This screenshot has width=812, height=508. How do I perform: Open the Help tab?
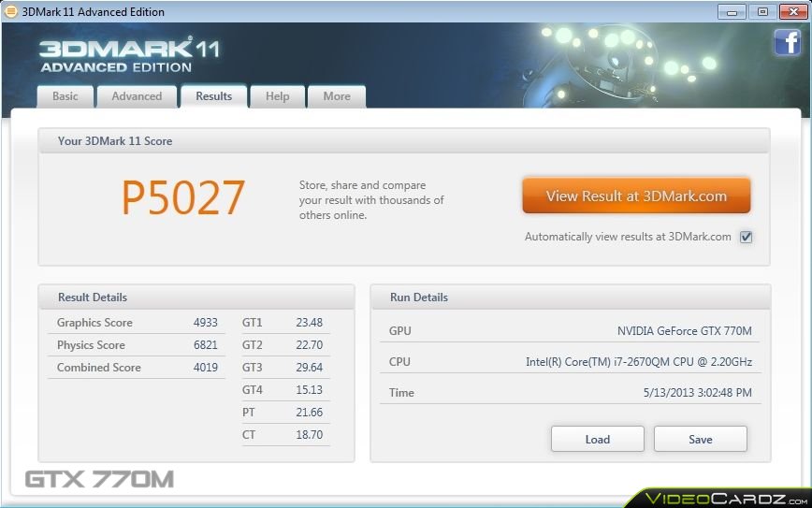point(277,96)
